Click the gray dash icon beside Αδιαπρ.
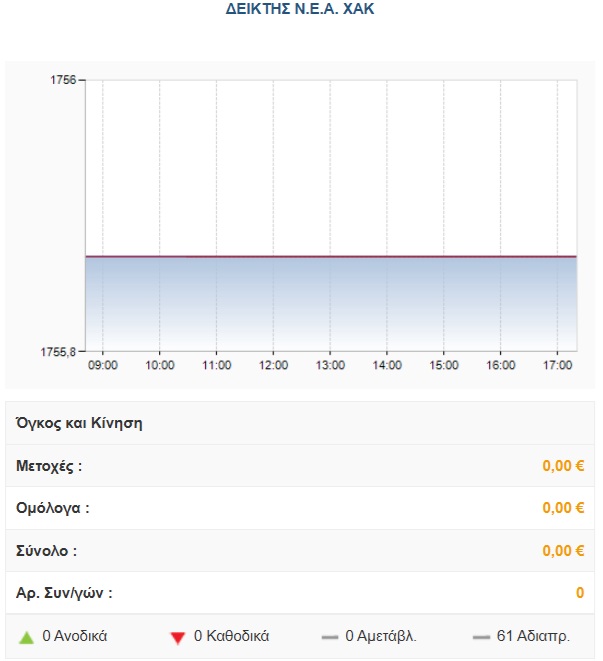 pyautogui.click(x=481, y=637)
